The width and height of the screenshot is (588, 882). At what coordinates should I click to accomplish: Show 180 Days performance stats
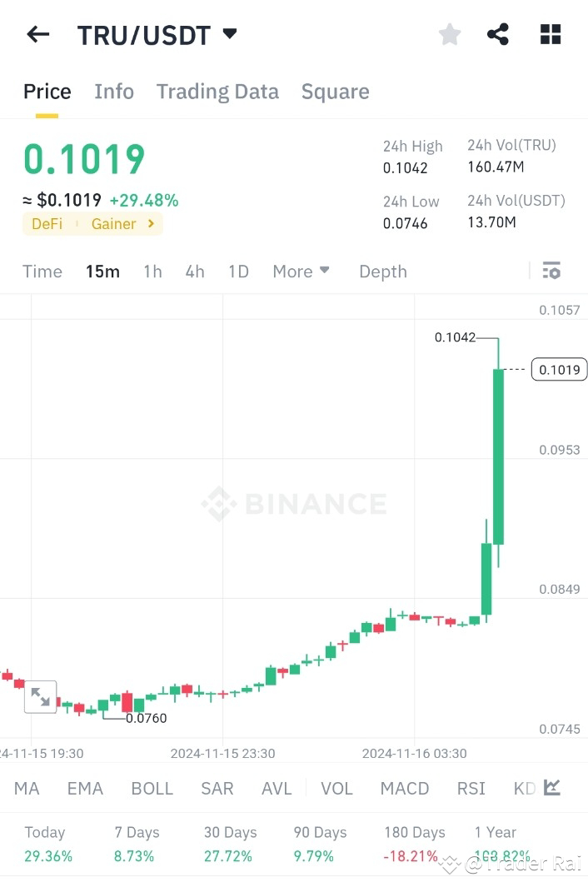(414, 832)
